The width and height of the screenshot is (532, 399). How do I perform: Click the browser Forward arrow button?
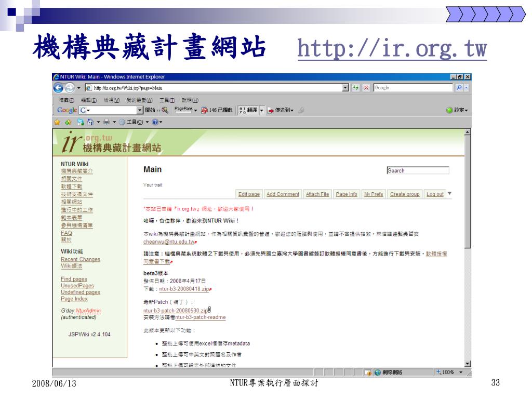pyautogui.click(x=70, y=88)
